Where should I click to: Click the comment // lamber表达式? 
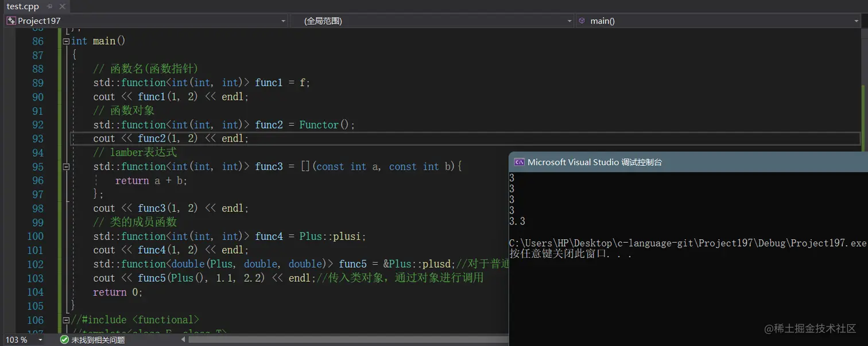(135, 153)
